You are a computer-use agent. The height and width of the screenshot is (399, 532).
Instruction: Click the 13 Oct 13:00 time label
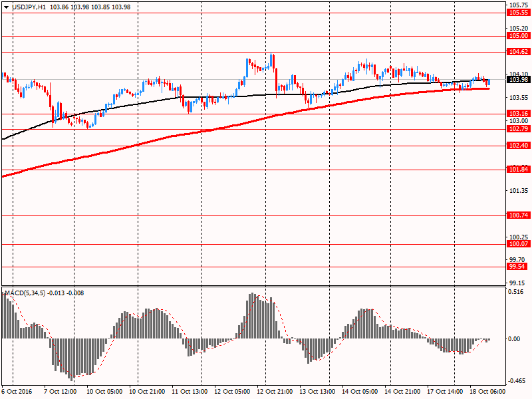coord(317,392)
